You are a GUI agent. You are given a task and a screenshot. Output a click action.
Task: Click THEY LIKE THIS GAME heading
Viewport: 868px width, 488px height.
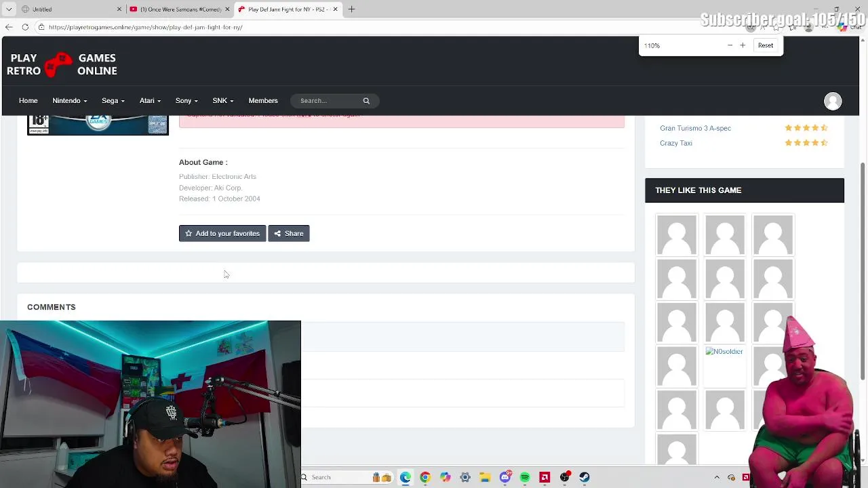(698, 190)
